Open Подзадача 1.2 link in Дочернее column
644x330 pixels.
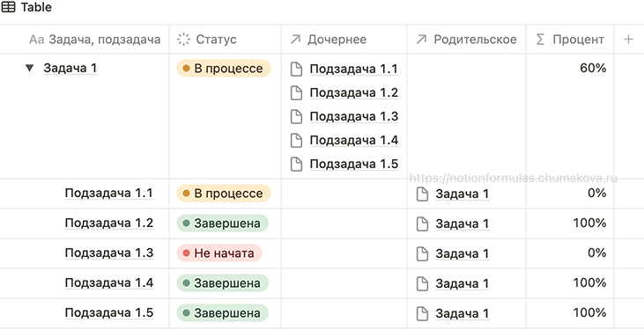click(x=354, y=92)
